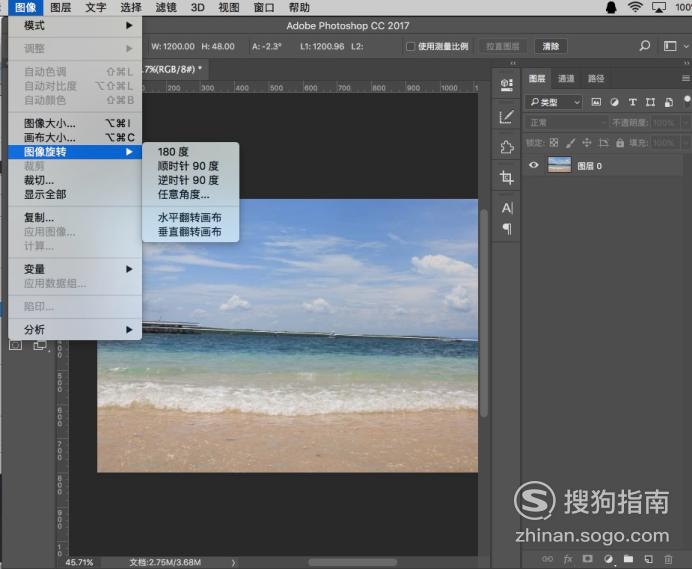This screenshot has width=692, height=569.
Task: Filter layers by adjustment layers icon
Action: coord(614,102)
